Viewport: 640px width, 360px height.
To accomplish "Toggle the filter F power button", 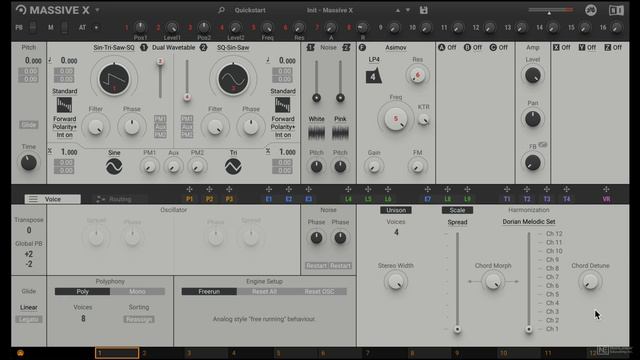I will [362, 47].
